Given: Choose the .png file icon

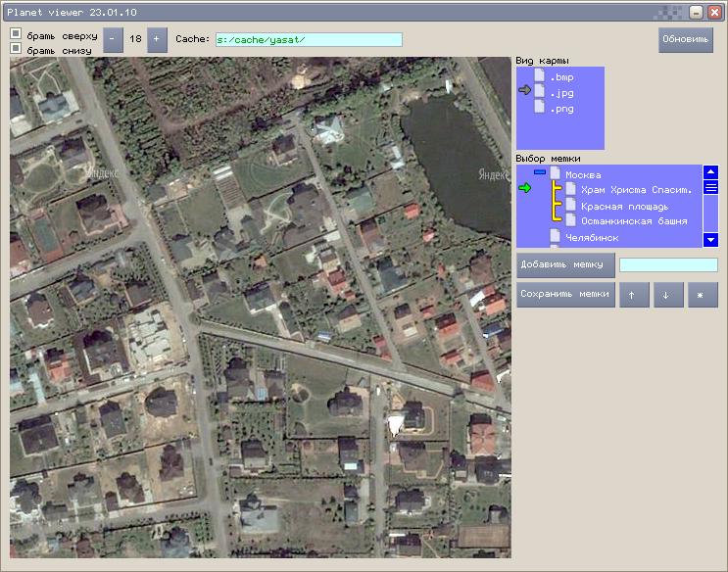Looking at the screenshot, I should point(539,108).
